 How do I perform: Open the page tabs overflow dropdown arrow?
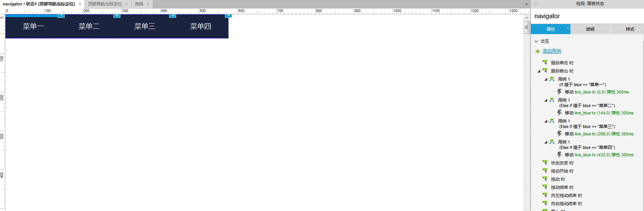point(526,4)
